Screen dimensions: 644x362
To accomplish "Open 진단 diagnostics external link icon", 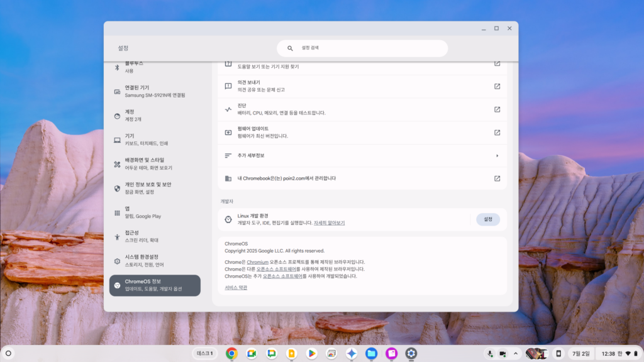I will [x=497, y=109].
